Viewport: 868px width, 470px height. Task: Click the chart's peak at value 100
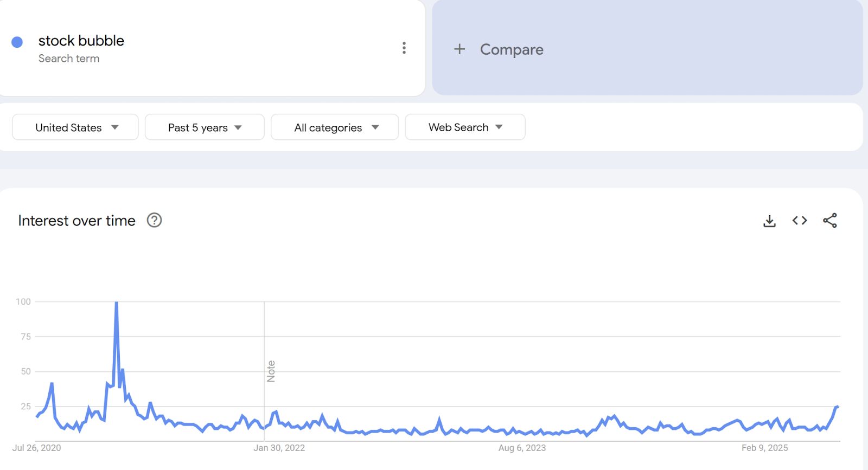(116, 303)
